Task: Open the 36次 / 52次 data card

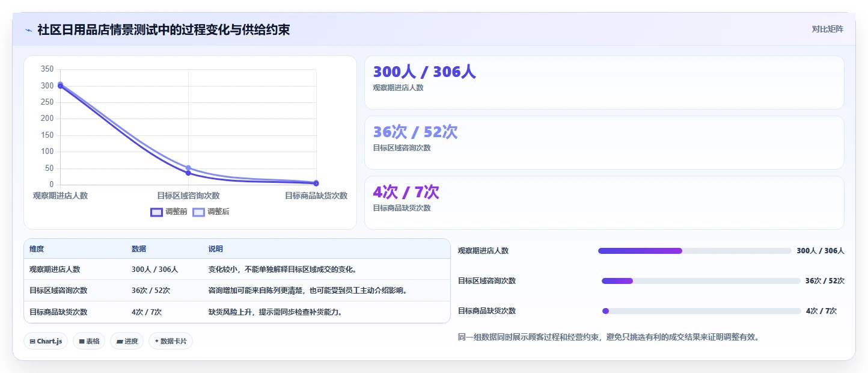Action: click(604, 143)
